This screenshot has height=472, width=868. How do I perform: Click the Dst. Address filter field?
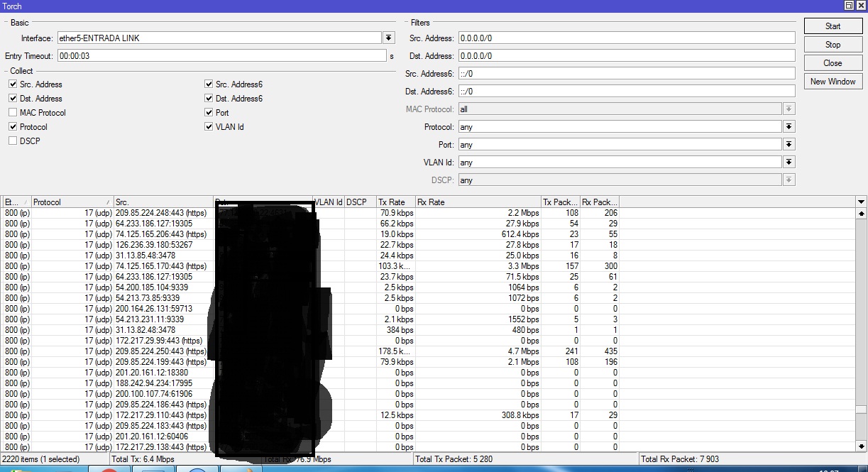point(627,56)
